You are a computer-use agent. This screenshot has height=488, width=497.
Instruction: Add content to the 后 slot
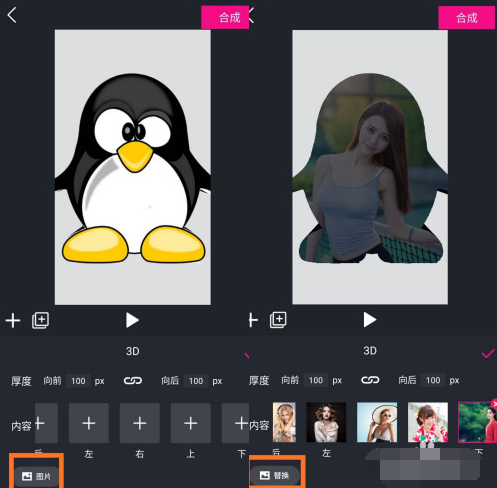tap(46, 423)
